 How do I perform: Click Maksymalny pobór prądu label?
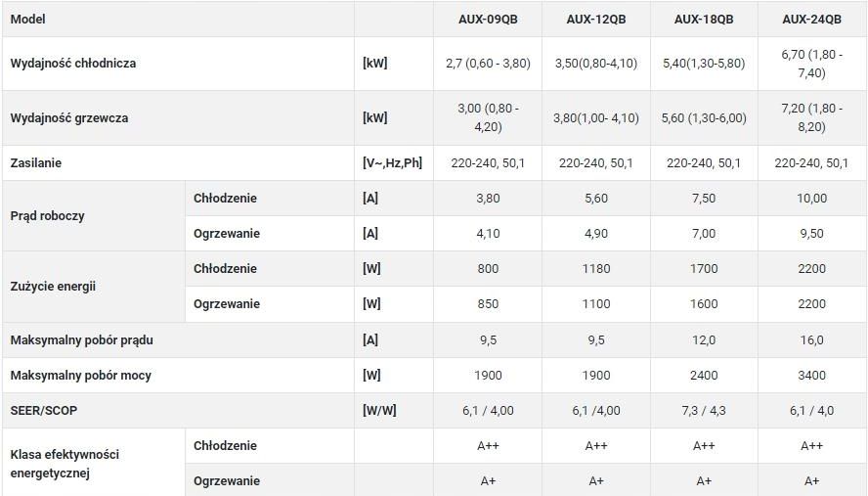coord(82,339)
